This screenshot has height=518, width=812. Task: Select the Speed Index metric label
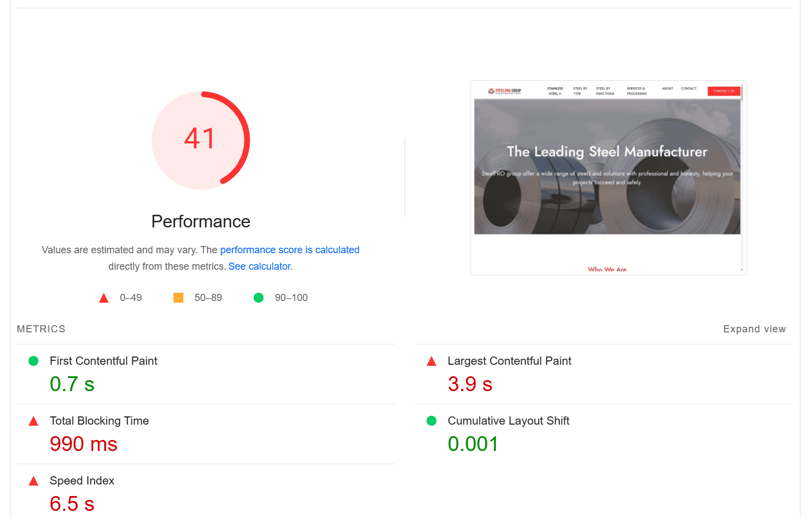(x=82, y=481)
